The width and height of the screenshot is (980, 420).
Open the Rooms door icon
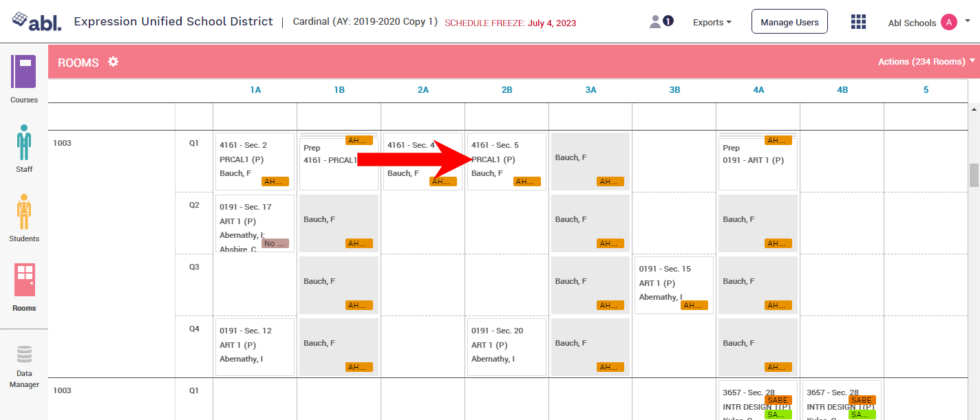tap(24, 280)
